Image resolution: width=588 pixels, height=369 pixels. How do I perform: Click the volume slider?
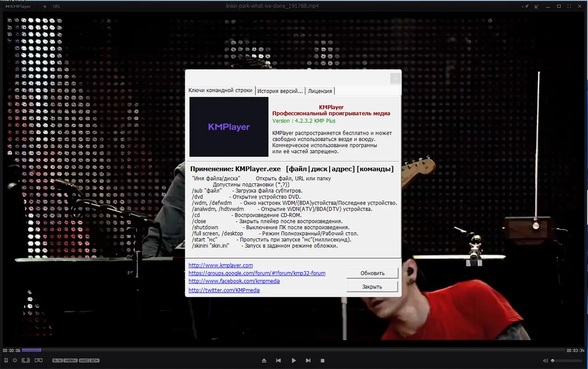point(567,361)
